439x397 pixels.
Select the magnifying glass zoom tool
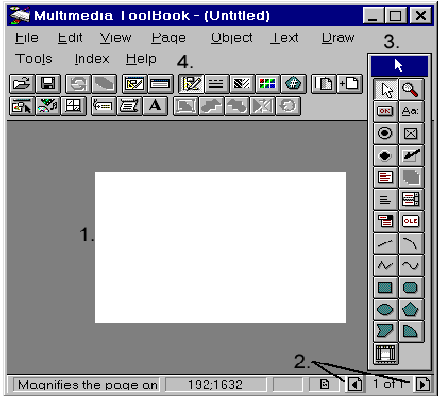click(x=411, y=89)
